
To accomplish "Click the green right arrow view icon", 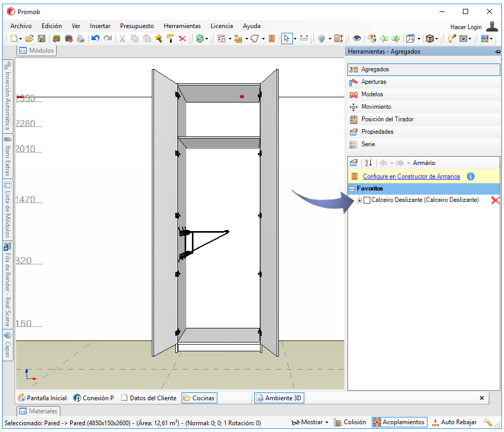I will click(x=395, y=39).
